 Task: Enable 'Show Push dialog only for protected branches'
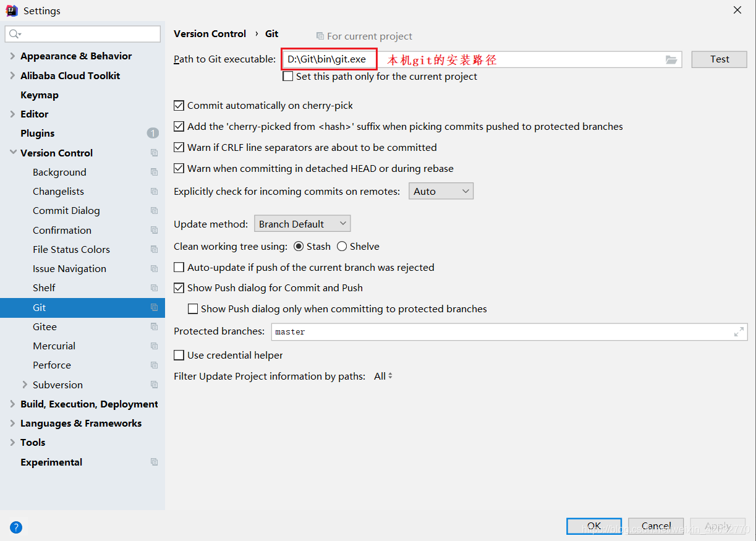pyautogui.click(x=193, y=309)
